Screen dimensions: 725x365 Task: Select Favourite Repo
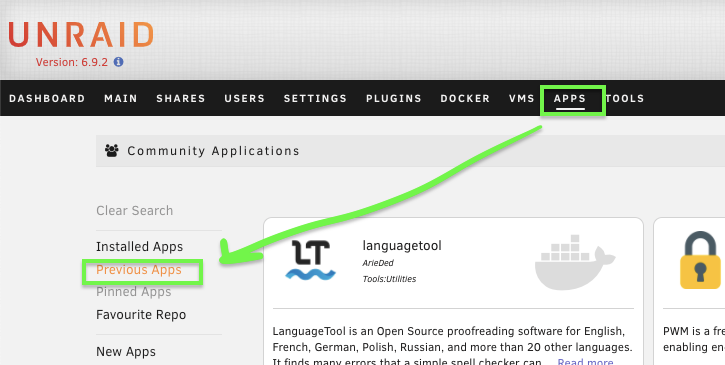141,315
